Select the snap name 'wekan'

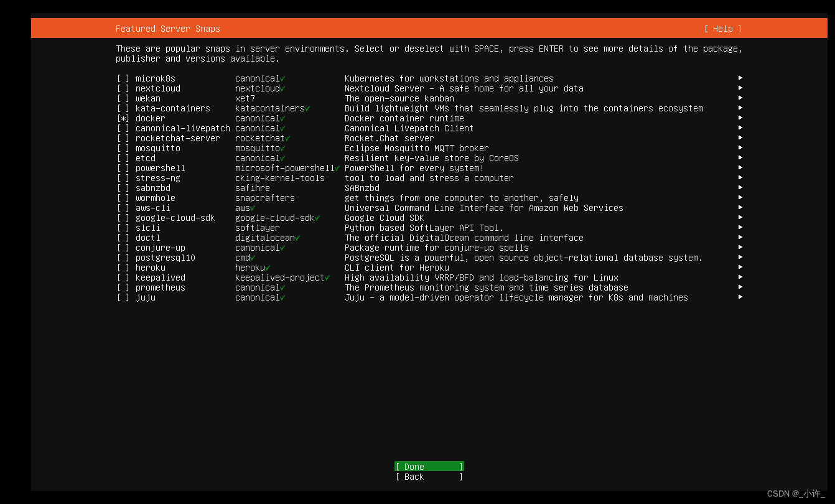click(x=148, y=98)
